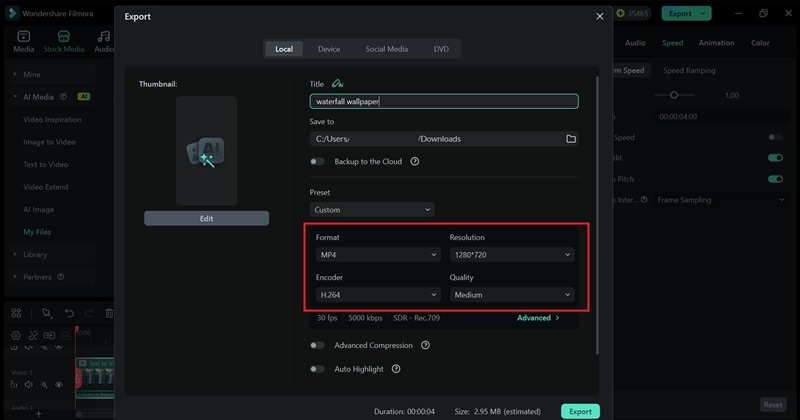Image resolution: width=800 pixels, height=420 pixels.
Task: Click the help icon beside the Inter... label
Action: pyautogui.click(x=644, y=200)
